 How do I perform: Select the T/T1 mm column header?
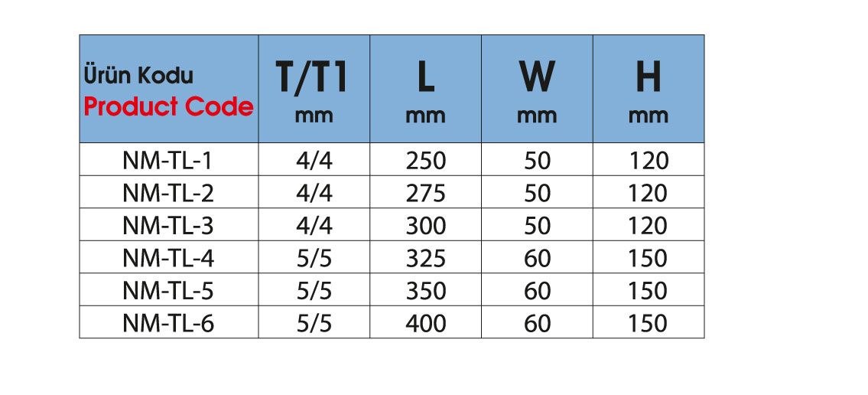(314, 89)
